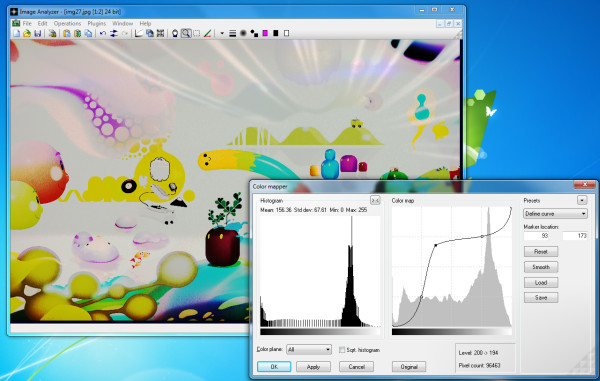The image size is (600, 381).
Task: Open the Presets arrow menu button
Action: [582, 200]
